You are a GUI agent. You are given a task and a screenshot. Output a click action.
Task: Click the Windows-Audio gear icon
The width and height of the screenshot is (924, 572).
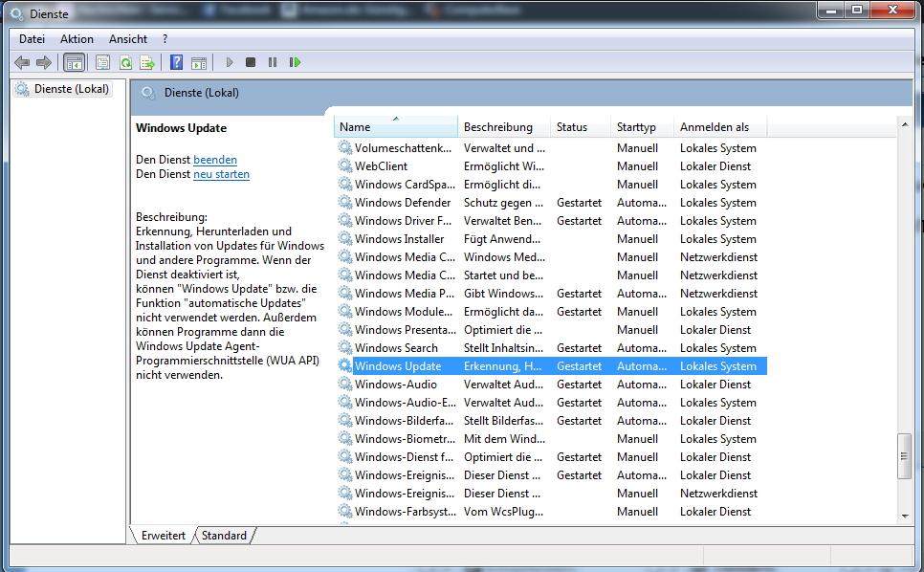pyautogui.click(x=344, y=385)
